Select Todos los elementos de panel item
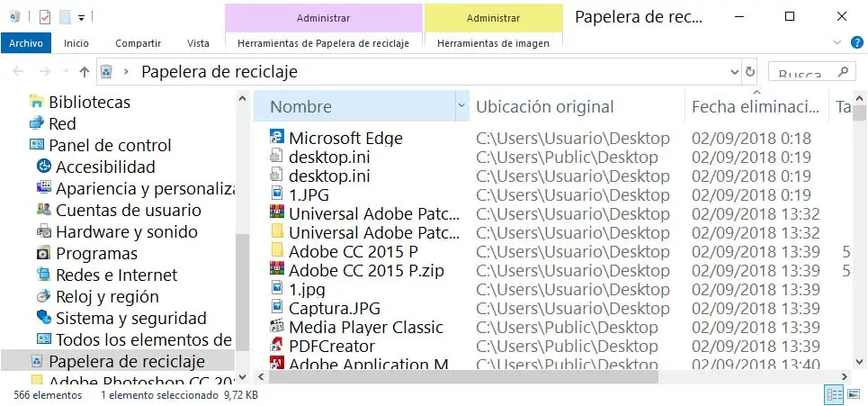Image resolution: width=868 pixels, height=406 pixels. [143, 339]
